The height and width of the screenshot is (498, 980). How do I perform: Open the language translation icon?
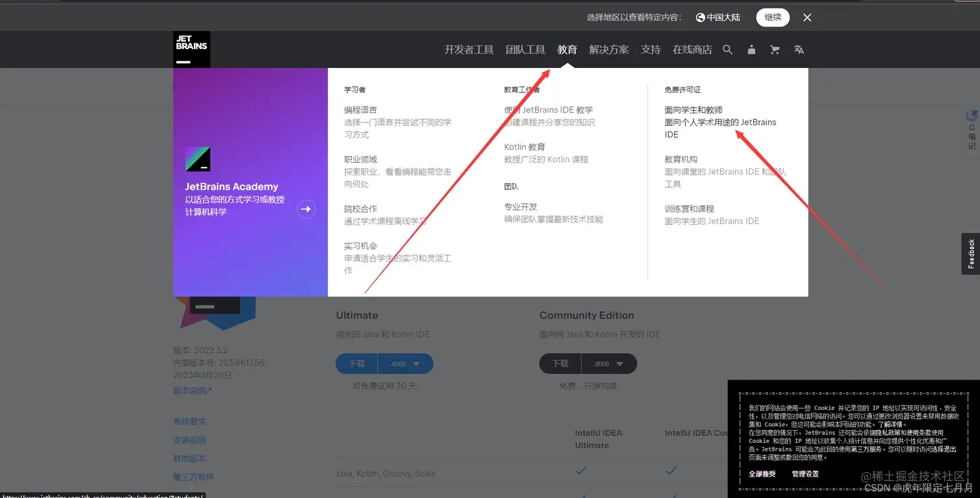[x=799, y=50]
